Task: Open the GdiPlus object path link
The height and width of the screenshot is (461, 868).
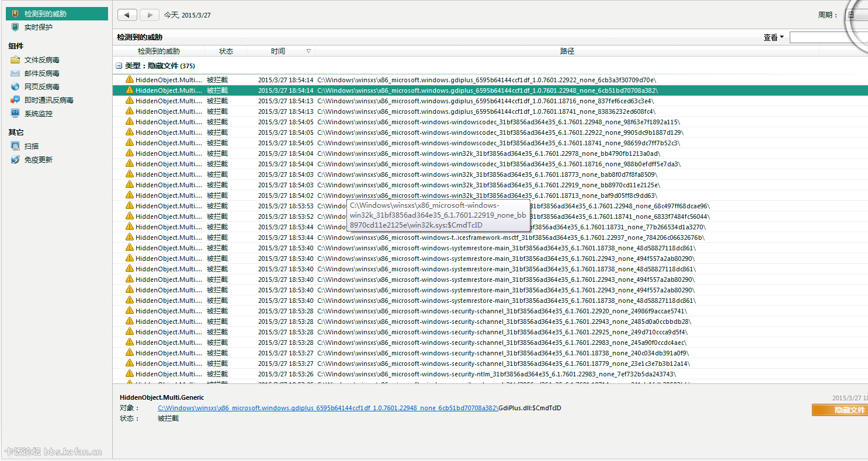Action: click(x=328, y=408)
